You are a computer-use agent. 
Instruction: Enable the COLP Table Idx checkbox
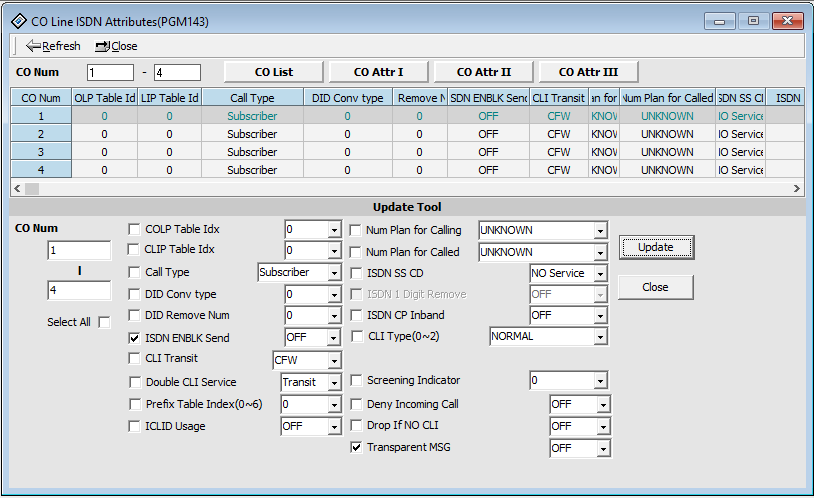pos(135,230)
